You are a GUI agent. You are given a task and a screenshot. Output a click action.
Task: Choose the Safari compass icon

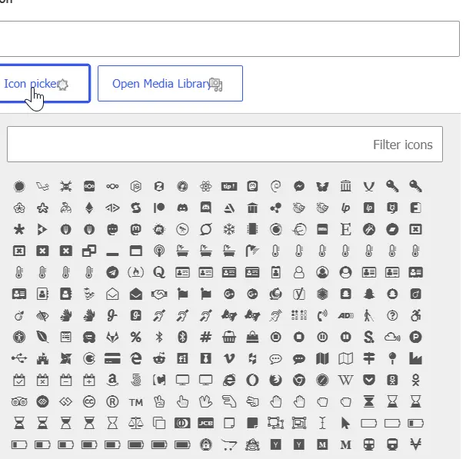click(x=322, y=380)
